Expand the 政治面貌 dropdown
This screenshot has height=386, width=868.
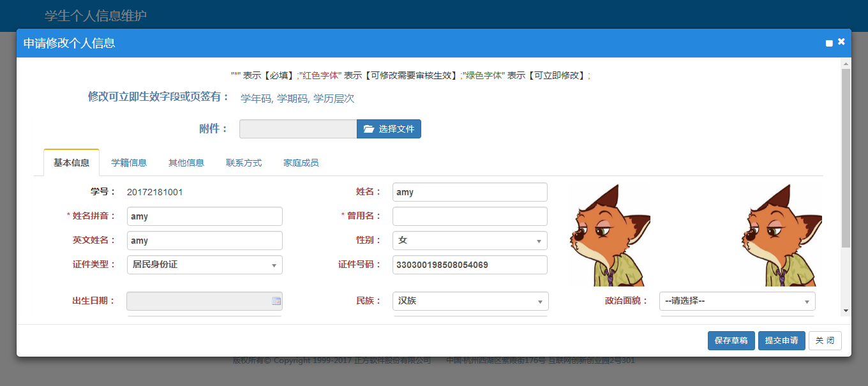click(x=737, y=301)
